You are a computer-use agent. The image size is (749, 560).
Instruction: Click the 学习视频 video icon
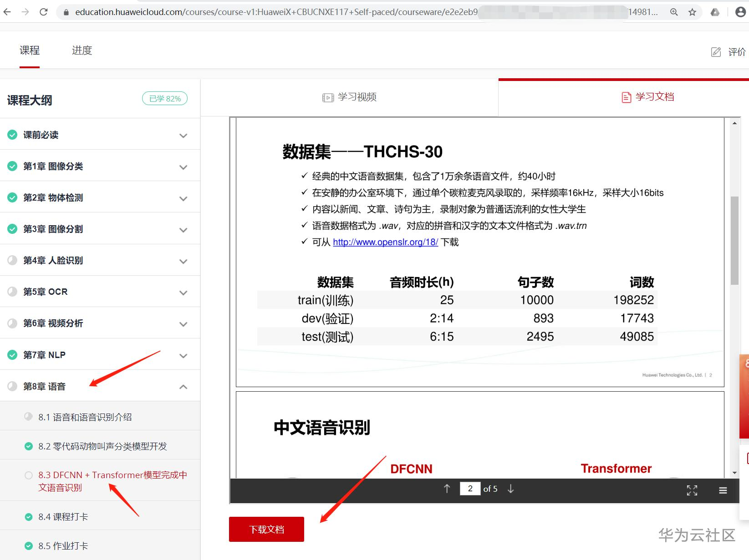click(x=328, y=97)
